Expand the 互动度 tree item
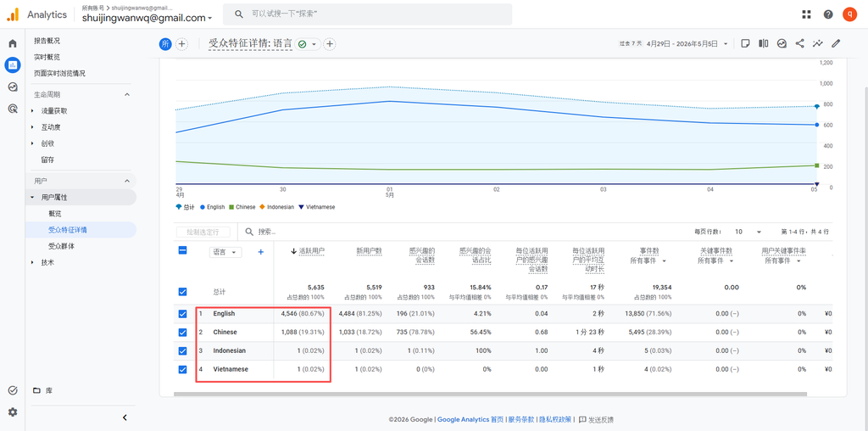Image resolution: width=868 pixels, height=431 pixels. point(33,127)
